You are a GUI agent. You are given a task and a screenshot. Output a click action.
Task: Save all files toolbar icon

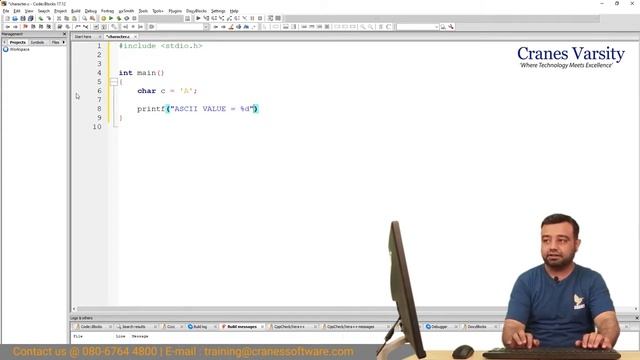[x=31, y=18]
